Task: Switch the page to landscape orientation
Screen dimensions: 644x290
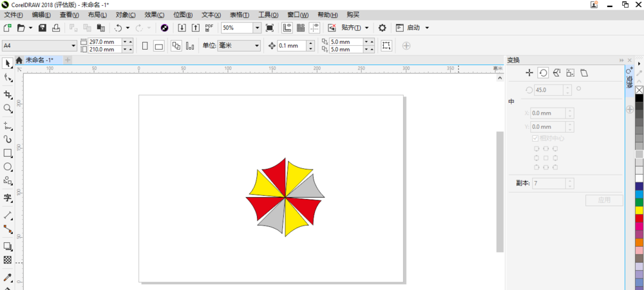Action: click(x=159, y=46)
